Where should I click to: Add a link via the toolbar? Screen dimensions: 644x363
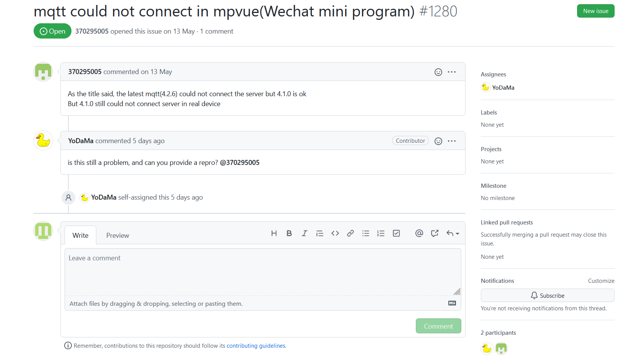(x=350, y=233)
